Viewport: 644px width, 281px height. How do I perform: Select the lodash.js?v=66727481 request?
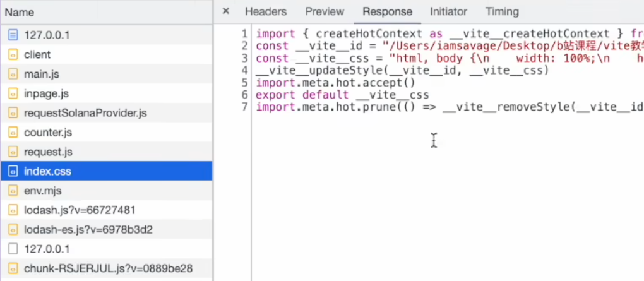(x=106, y=210)
